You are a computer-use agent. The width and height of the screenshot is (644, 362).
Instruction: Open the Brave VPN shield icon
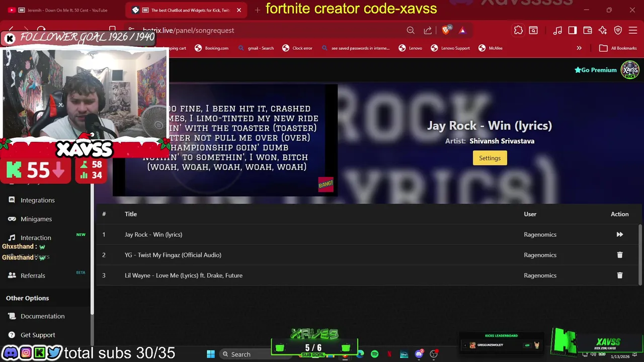[618, 30]
